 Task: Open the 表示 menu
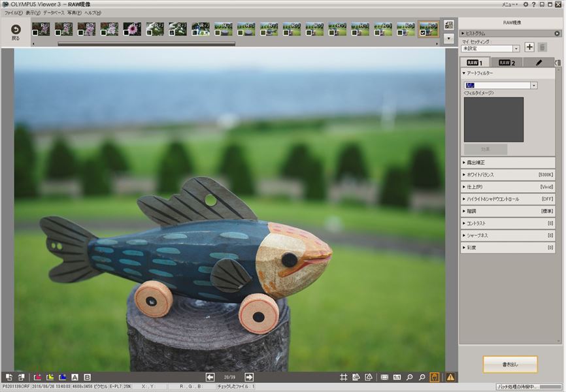coord(33,12)
